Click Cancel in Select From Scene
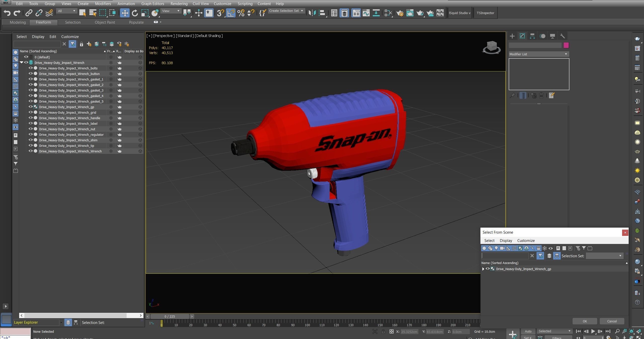Viewport: 644px width, 339px height. click(x=612, y=321)
